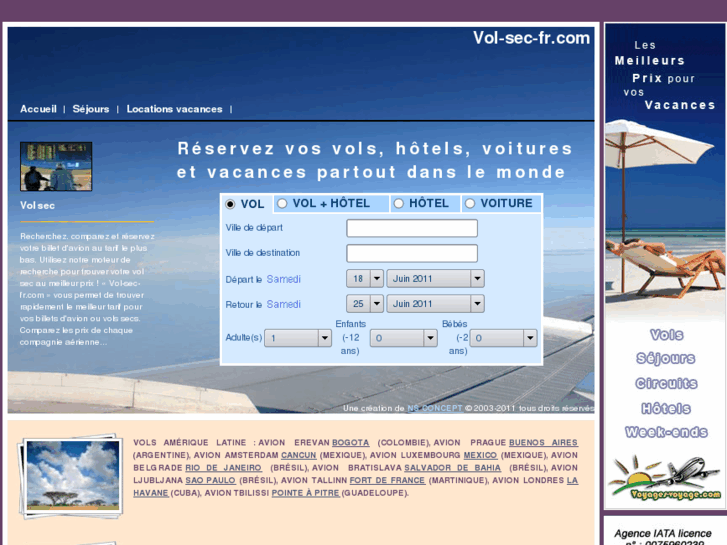The height and width of the screenshot is (545, 727).
Task: Click the Vol sec heading
Action: 37,205
